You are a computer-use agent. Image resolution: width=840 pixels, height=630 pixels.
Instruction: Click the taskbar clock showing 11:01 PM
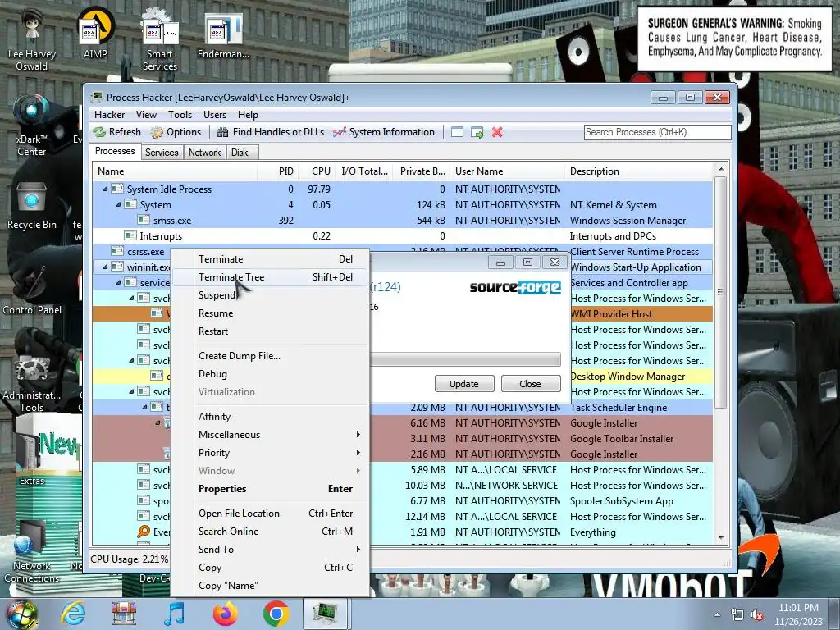coord(798,614)
